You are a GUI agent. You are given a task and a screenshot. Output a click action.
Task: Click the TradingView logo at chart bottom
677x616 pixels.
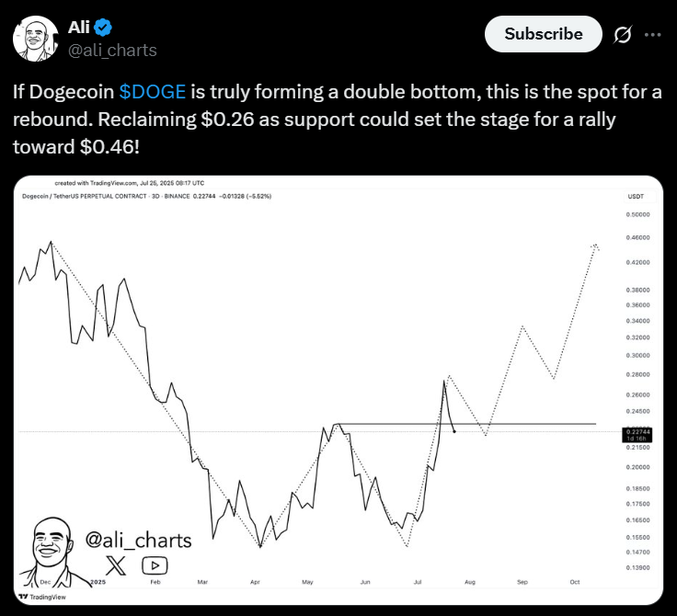(42, 597)
